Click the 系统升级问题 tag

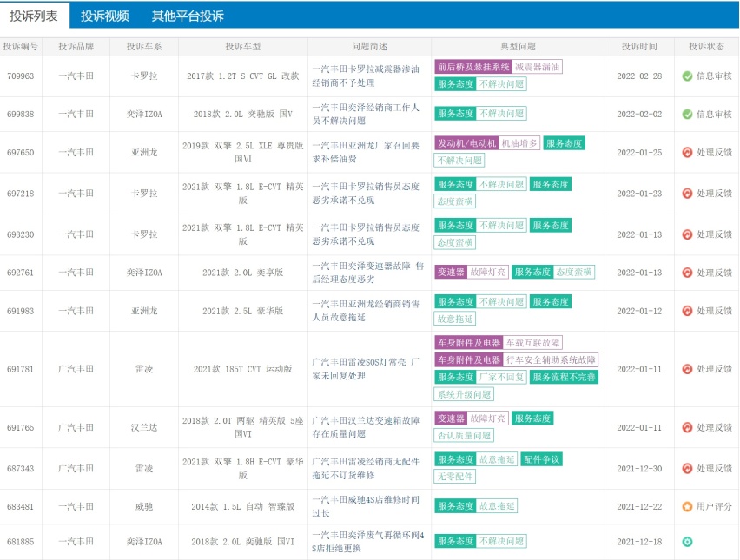click(464, 394)
